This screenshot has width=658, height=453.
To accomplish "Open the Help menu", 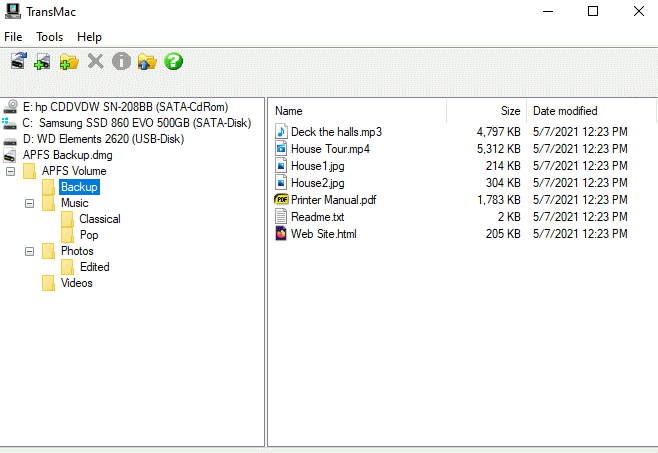I will coord(89,37).
